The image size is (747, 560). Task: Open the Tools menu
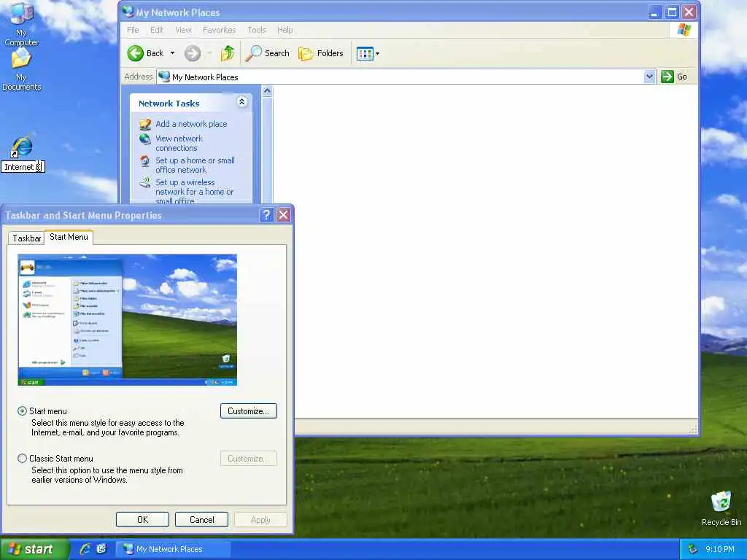point(256,30)
